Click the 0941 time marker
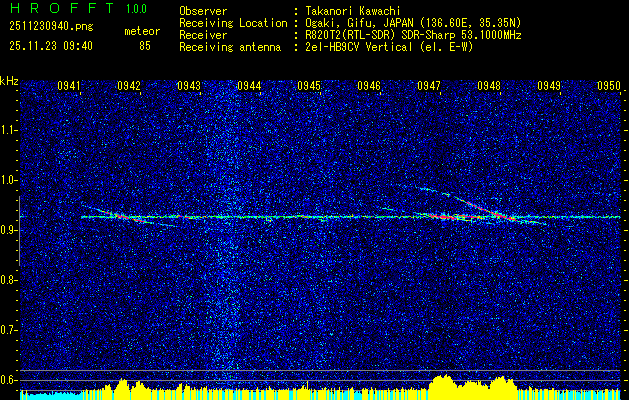This screenshot has width=629, height=400. (x=69, y=86)
